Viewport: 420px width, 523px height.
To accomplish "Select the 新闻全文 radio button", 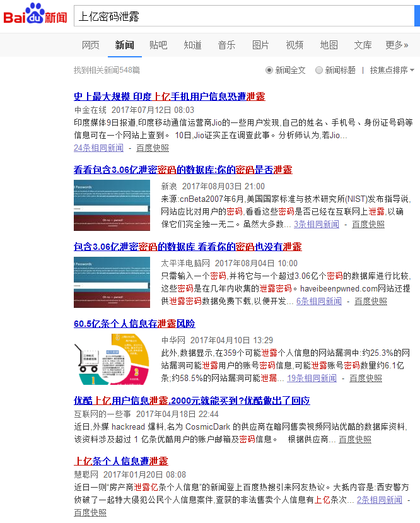I will coord(269,71).
